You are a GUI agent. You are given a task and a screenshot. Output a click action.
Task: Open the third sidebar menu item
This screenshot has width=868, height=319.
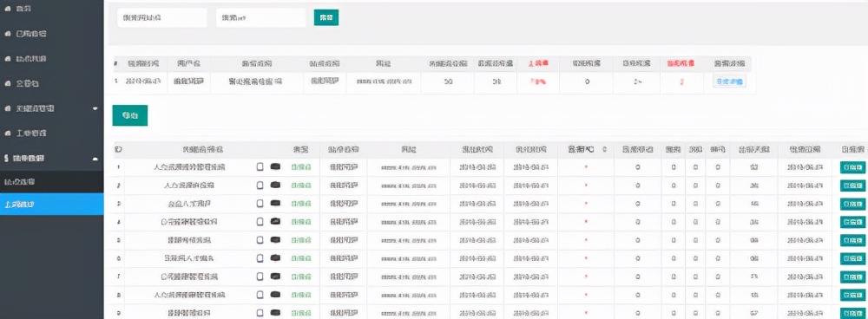point(51,59)
